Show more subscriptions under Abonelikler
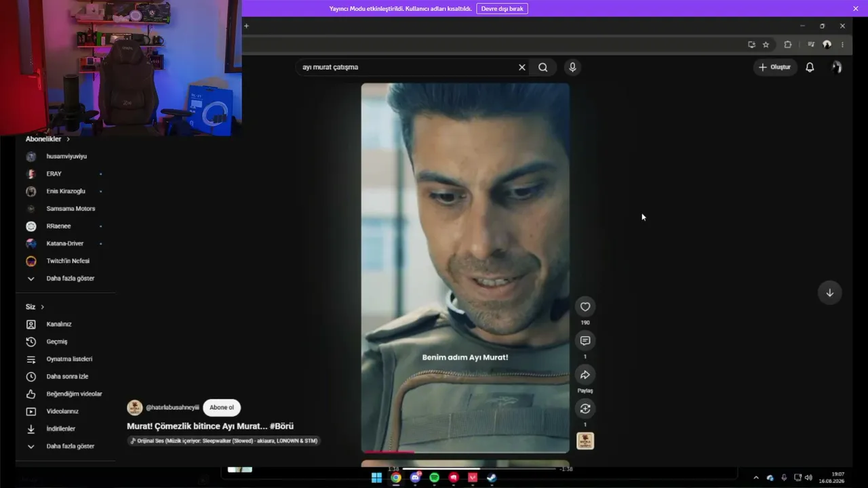The image size is (868, 488). click(65, 279)
